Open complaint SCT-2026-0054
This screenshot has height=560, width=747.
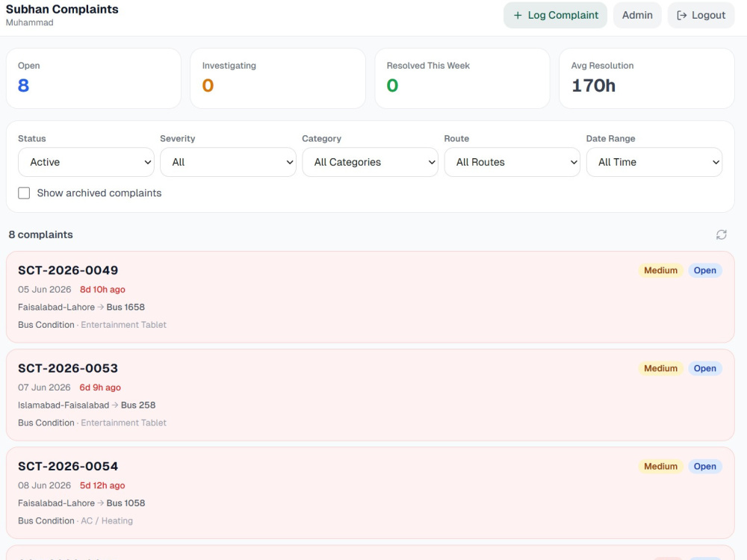(371, 493)
